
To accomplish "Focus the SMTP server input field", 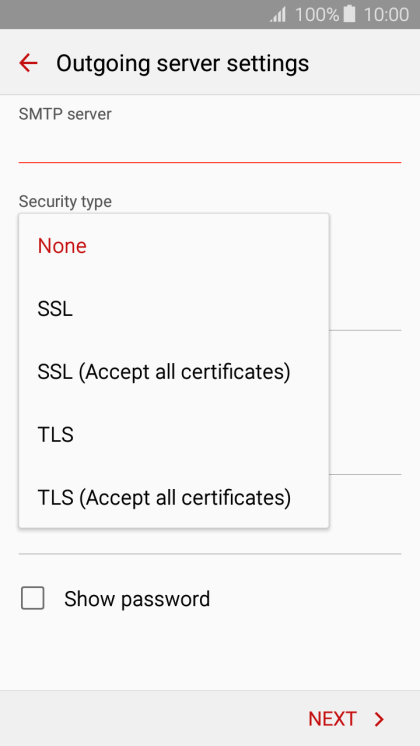I will pyautogui.click(x=210, y=146).
